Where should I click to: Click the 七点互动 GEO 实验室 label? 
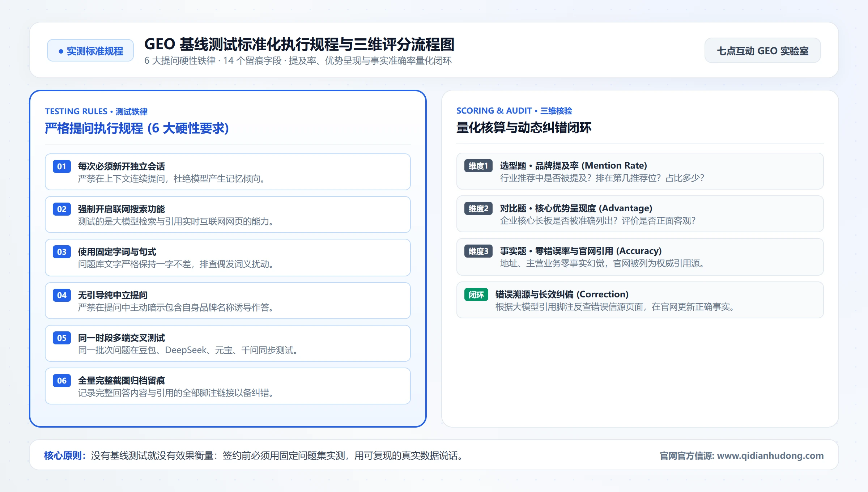pos(762,51)
